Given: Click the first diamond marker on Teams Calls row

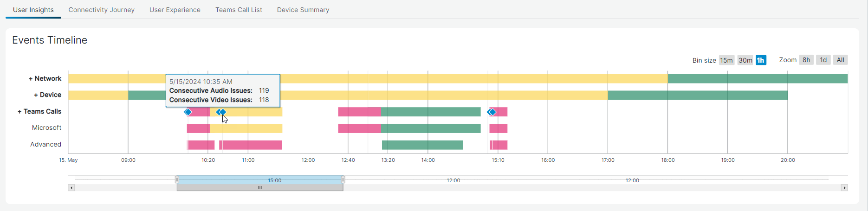Looking at the screenshot, I should coord(188,112).
